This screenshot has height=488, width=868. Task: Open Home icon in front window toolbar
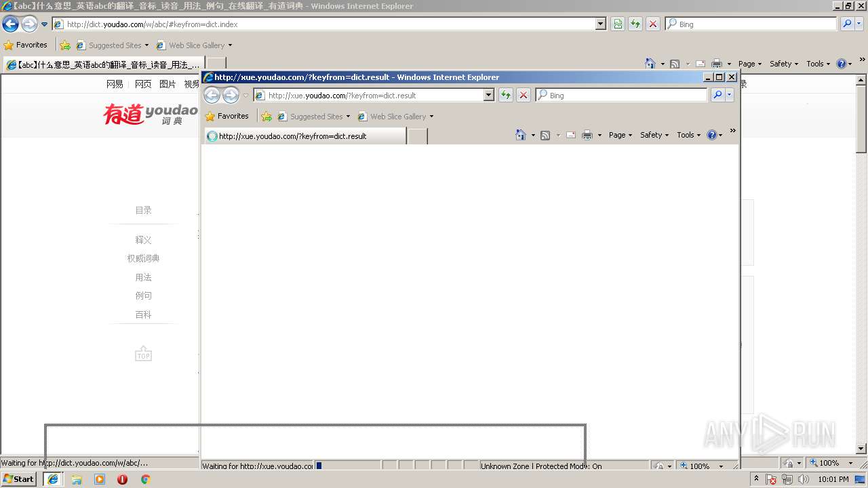[x=520, y=135]
